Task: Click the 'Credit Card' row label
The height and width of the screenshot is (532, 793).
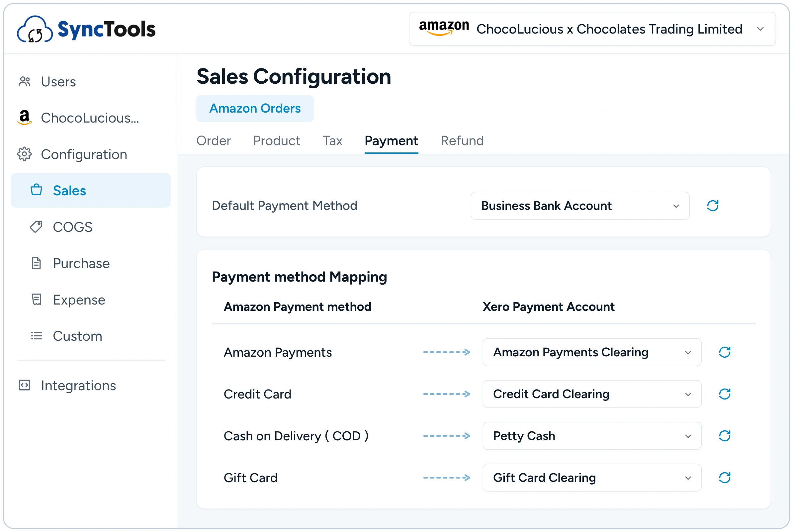Action: 257,394
